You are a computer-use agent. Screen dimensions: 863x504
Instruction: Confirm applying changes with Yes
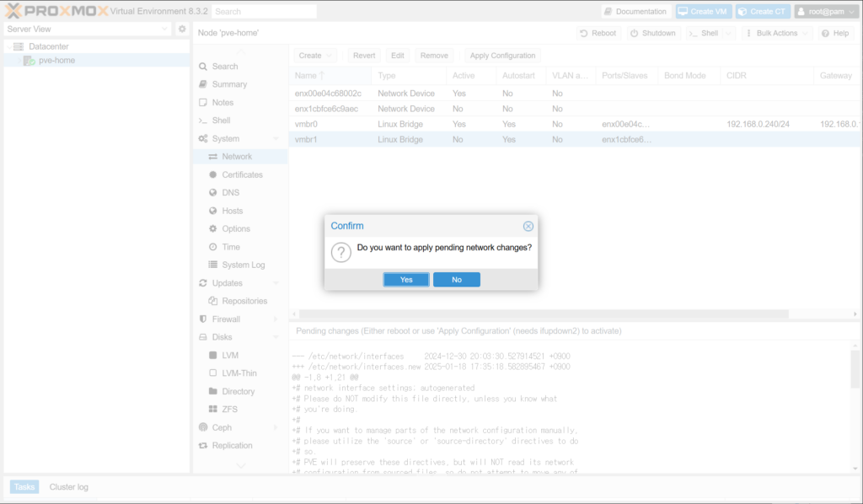[406, 280]
